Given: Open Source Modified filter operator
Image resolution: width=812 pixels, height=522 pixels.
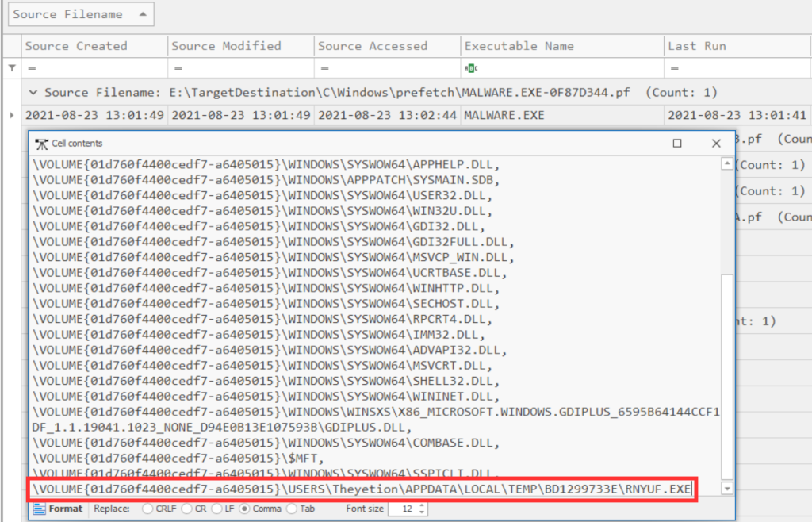Looking at the screenshot, I should (178, 68).
